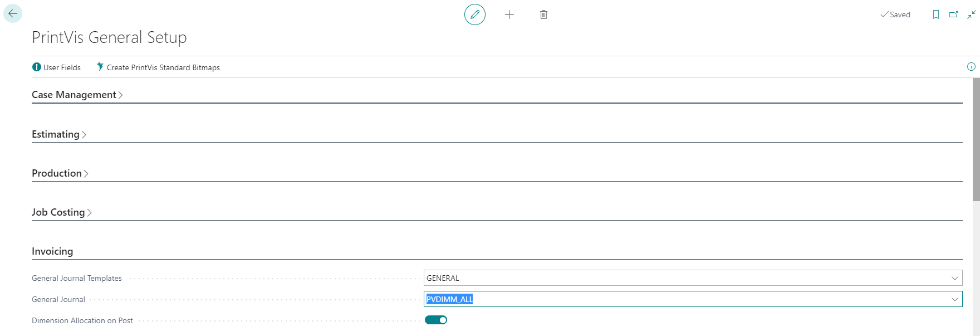Open page in new window icon
The image size is (980, 336).
pyautogui.click(x=954, y=14)
